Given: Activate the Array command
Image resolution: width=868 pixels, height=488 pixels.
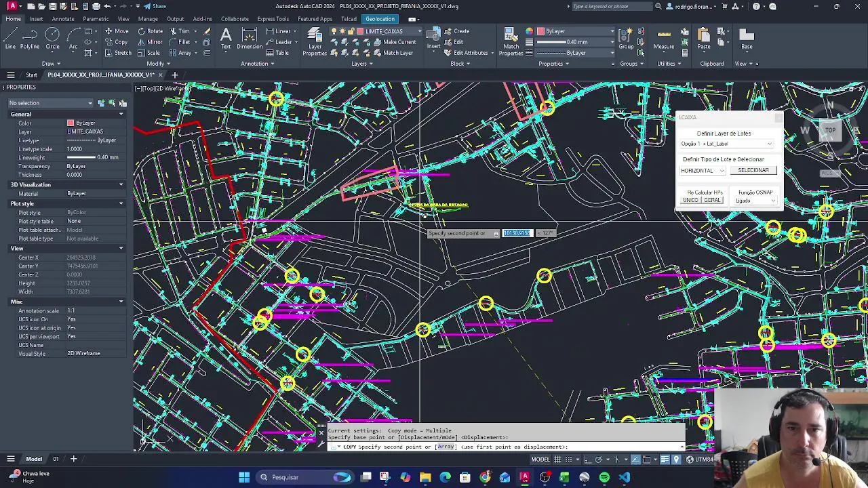Looking at the screenshot, I should pos(180,53).
